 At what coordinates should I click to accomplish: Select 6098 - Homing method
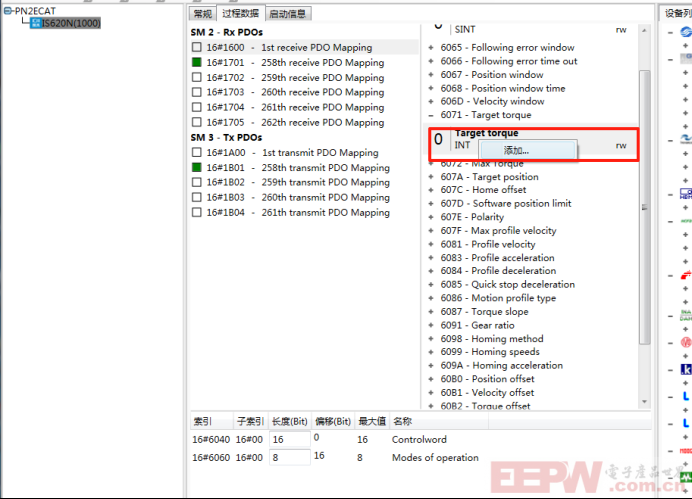pyautogui.click(x=492, y=339)
